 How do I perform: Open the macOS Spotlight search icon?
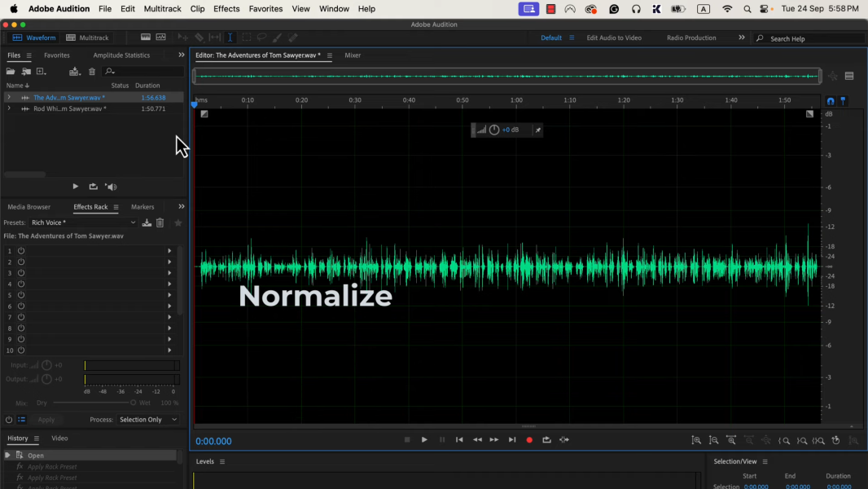coord(747,9)
